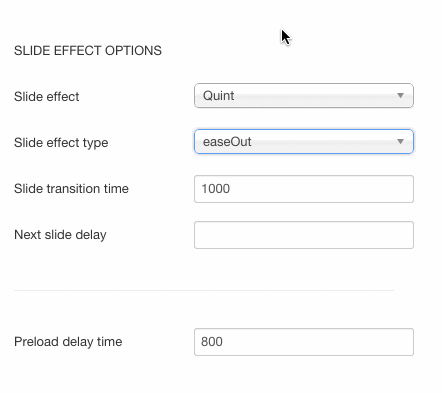442x393 pixels.
Task: Click the arrow on the easeOut dropdown
Action: pos(400,142)
